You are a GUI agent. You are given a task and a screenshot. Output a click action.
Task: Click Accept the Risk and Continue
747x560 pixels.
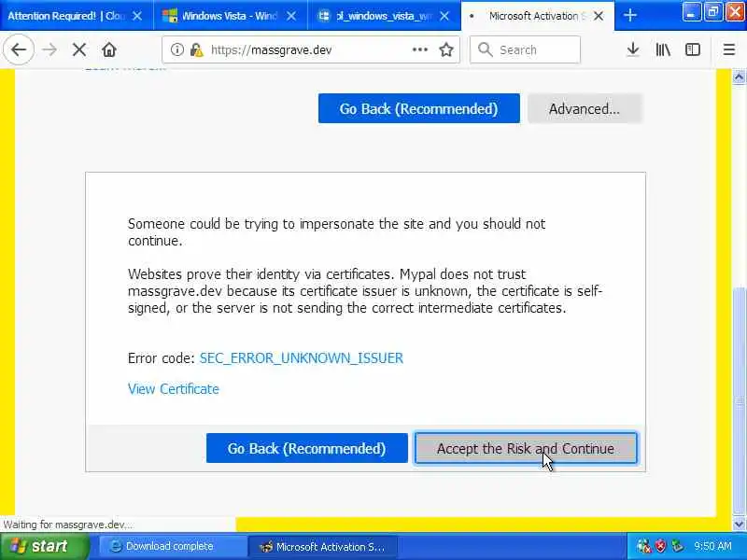coord(526,448)
